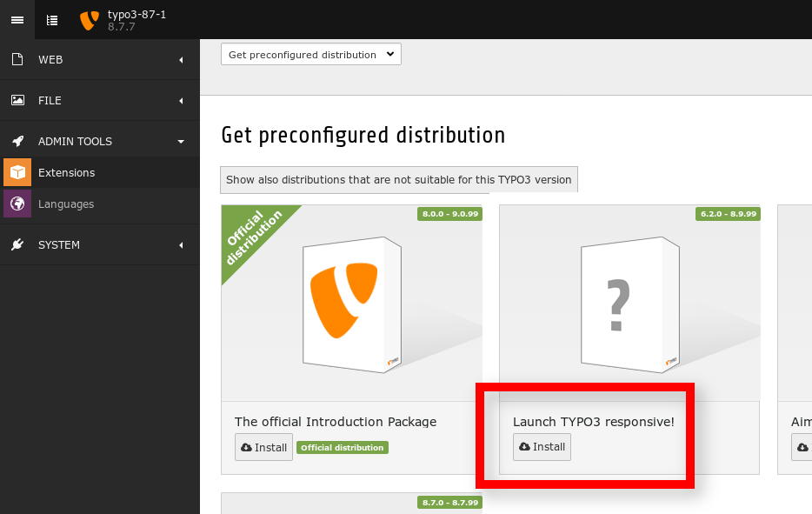Expand the FILE module group arrow
Image resolution: width=812 pixels, height=514 pixels.
181,101
